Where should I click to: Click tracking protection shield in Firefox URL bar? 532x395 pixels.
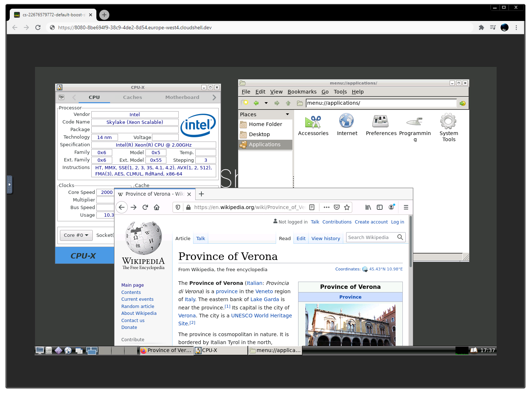178,207
